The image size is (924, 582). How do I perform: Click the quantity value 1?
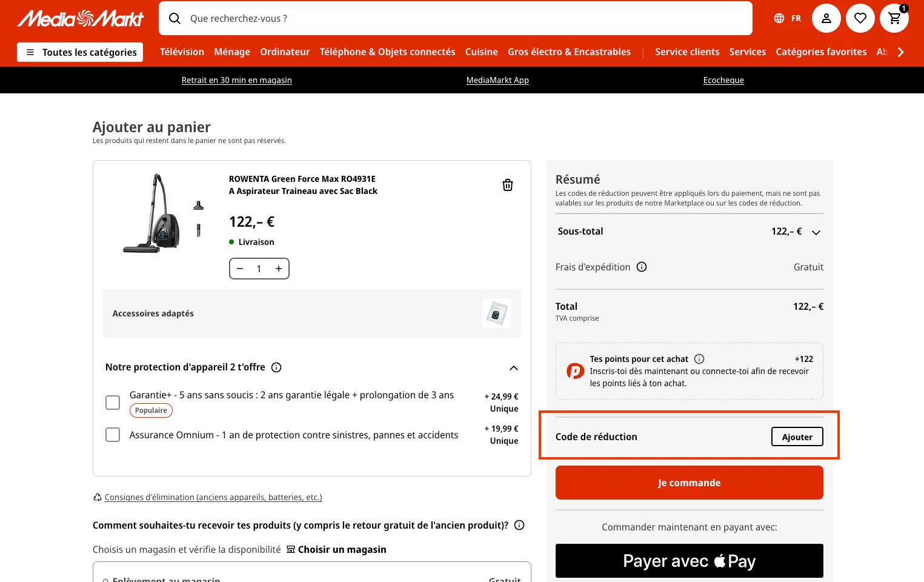259,269
